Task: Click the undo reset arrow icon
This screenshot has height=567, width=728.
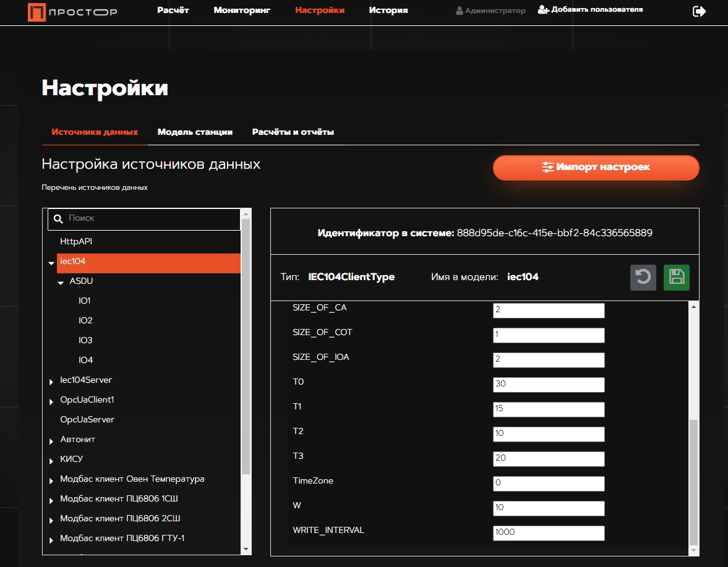Action: coord(643,278)
